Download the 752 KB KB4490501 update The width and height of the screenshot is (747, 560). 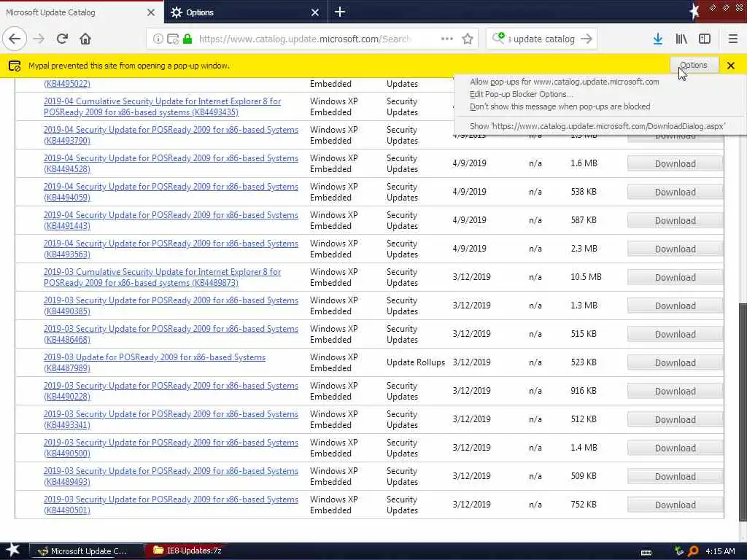(x=675, y=505)
